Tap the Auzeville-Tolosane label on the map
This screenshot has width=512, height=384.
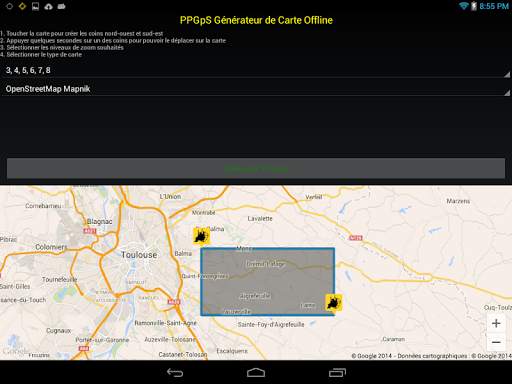point(170,339)
